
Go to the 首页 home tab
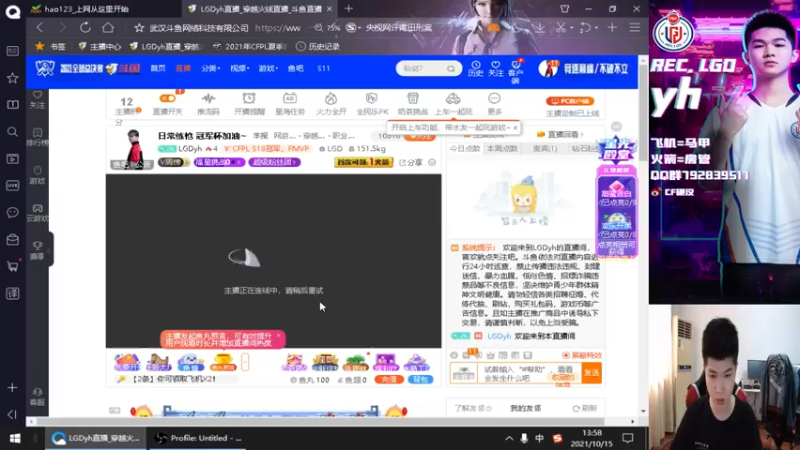click(x=158, y=68)
